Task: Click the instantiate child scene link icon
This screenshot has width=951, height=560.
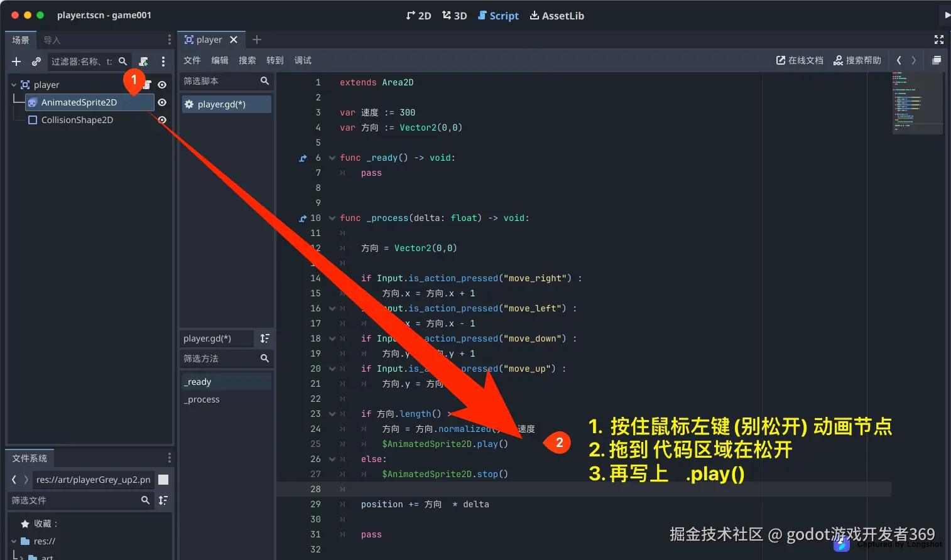Action: [x=36, y=62]
